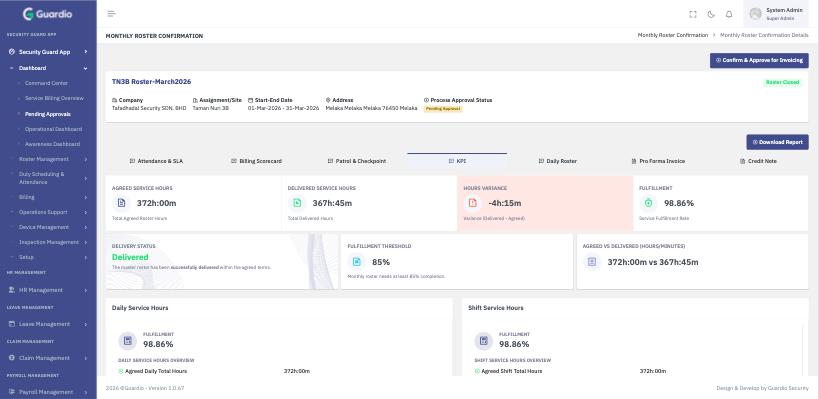
Task: Click the Leave Management calendar icon
Action: pos(11,324)
